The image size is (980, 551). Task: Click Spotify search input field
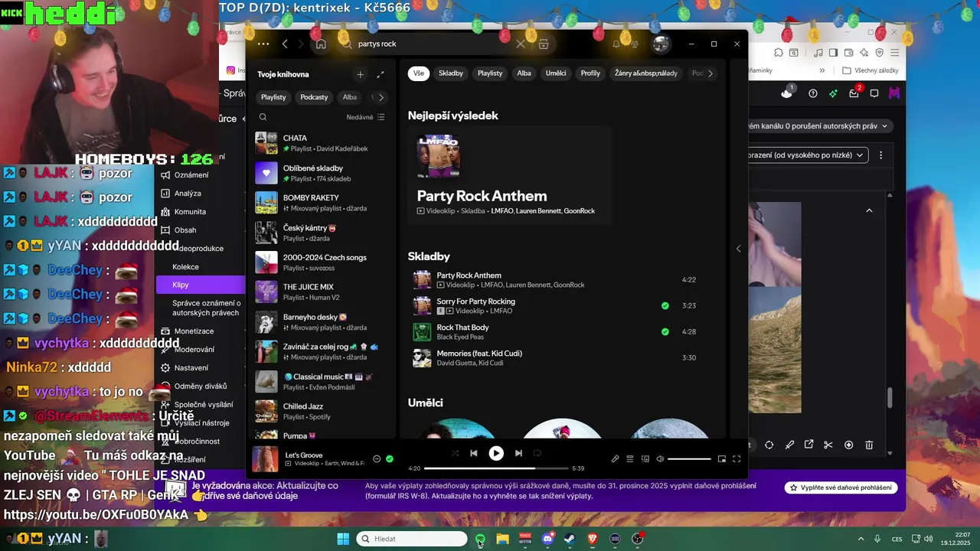433,44
